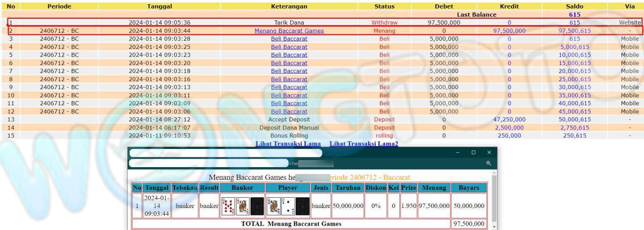Open Beli Baccarat entry at 09:03:28
Screen dimensions: 644x230
(x=289, y=39)
